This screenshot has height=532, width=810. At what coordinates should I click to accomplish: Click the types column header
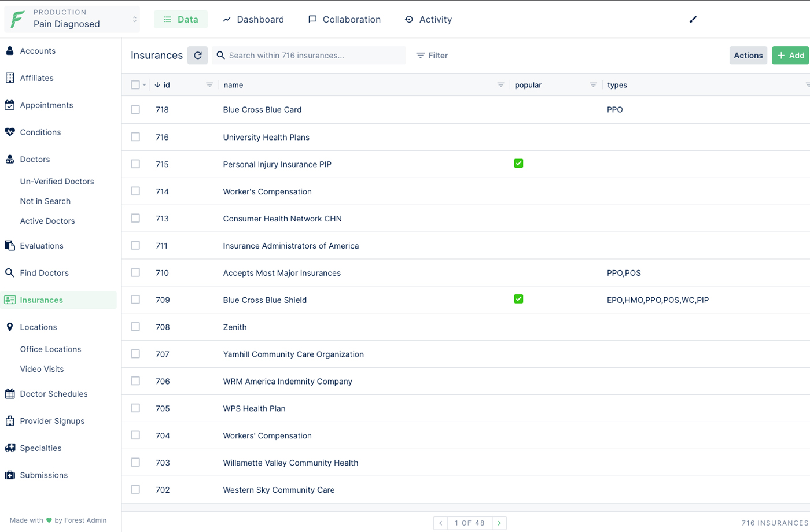[617, 85]
